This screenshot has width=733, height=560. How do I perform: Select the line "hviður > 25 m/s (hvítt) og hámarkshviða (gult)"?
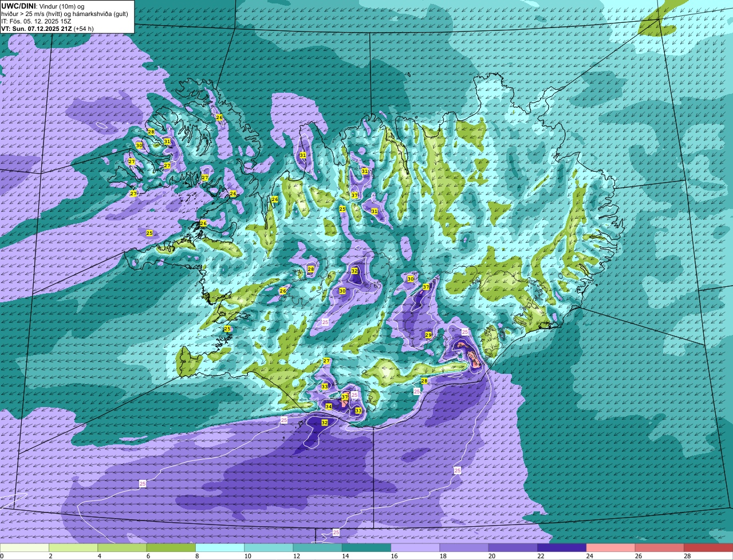tap(65, 13)
